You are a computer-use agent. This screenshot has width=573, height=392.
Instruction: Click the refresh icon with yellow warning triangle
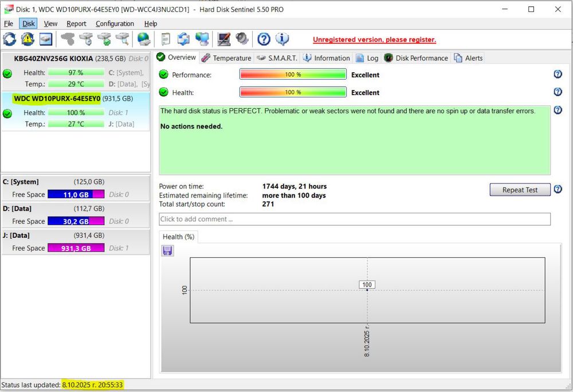[x=28, y=39]
